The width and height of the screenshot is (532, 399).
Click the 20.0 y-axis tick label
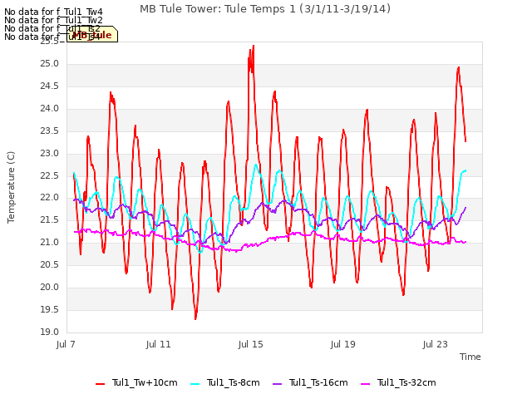50,287
